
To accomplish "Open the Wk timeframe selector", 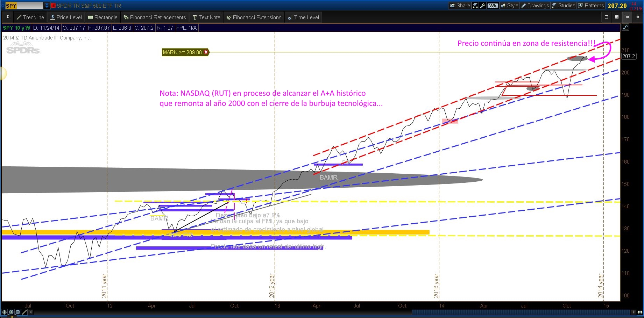I will (x=493, y=6).
